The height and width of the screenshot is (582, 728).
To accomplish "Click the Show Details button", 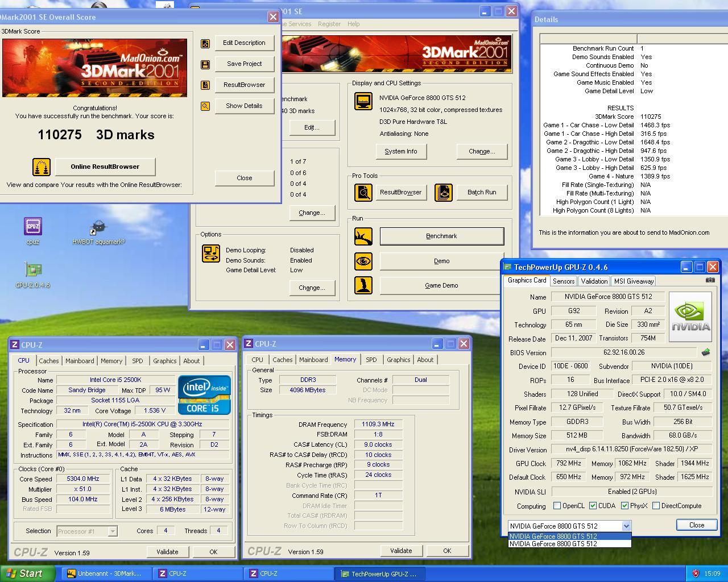I will [x=245, y=106].
